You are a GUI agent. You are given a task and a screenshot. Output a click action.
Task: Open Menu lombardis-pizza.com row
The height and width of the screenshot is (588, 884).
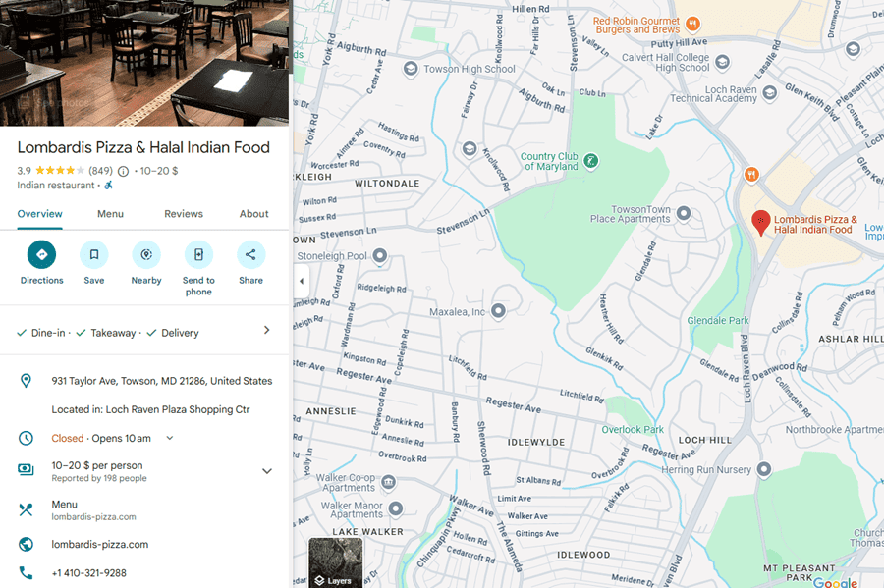click(144, 509)
